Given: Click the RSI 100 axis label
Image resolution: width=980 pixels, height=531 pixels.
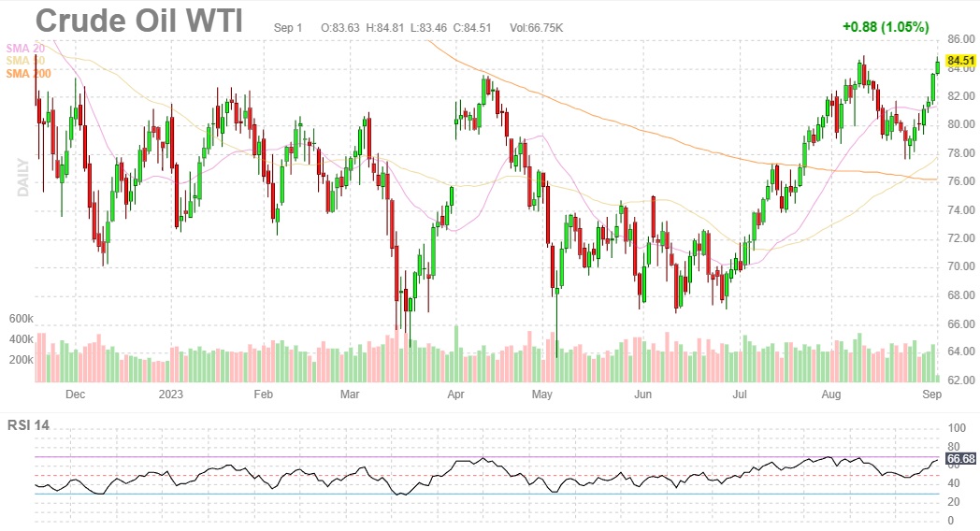Looking at the screenshot, I should click(957, 428).
